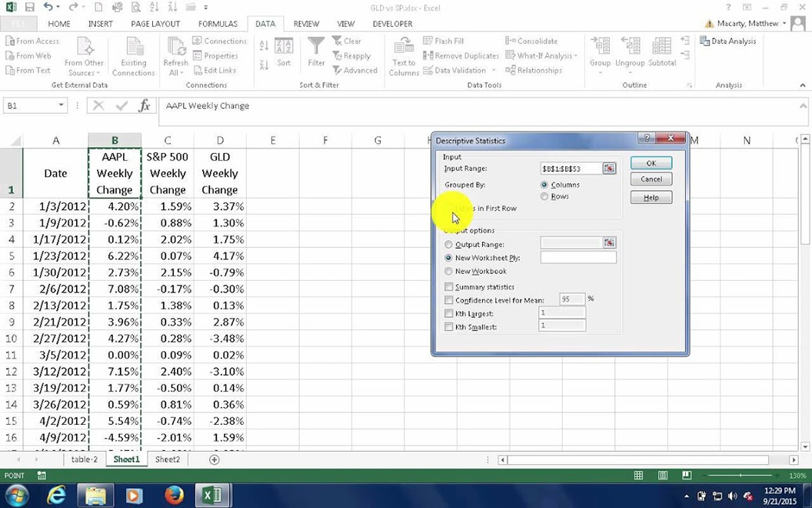
Task: Select the Rows grouping radio button
Action: (x=544, y=196)
